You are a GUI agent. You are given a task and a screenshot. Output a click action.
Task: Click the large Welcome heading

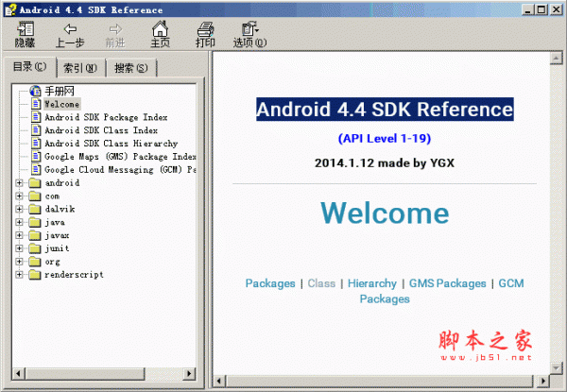tap(385, 213)
